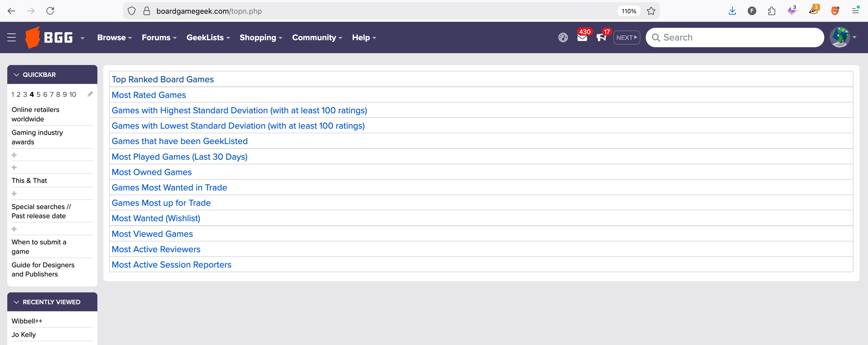Image resolution: width=868 pixels, height=345 pixels.
Task: Open the extensions puzzle-piece icon
Action: pyautogui.click(x=772, y=11)
